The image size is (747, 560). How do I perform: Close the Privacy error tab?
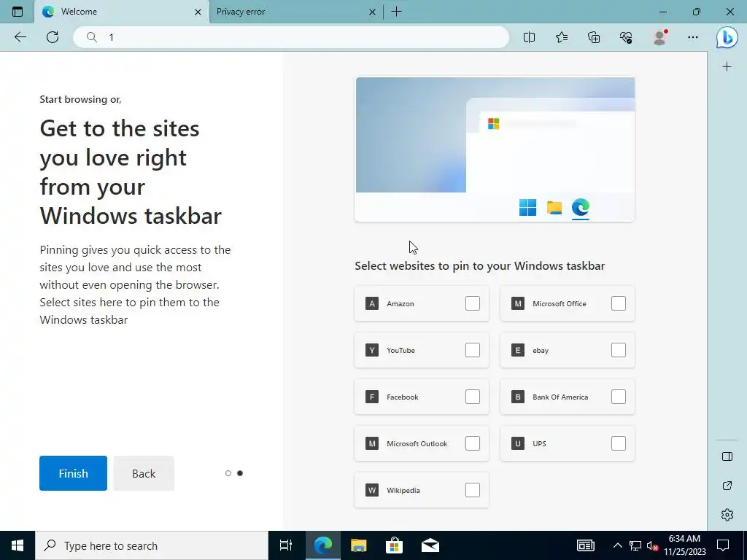click(x=373, y=12)
